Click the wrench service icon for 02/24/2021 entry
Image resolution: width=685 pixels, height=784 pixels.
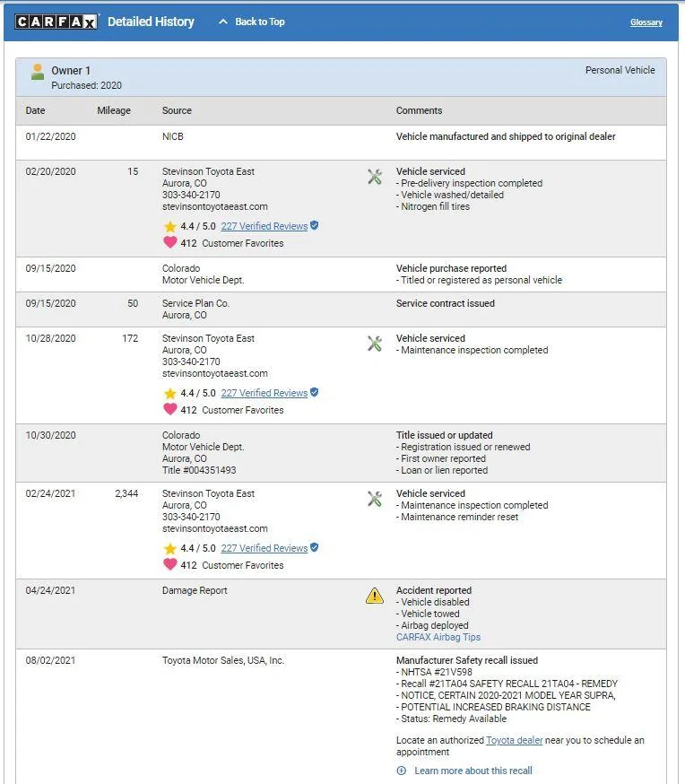coord(375,499)
